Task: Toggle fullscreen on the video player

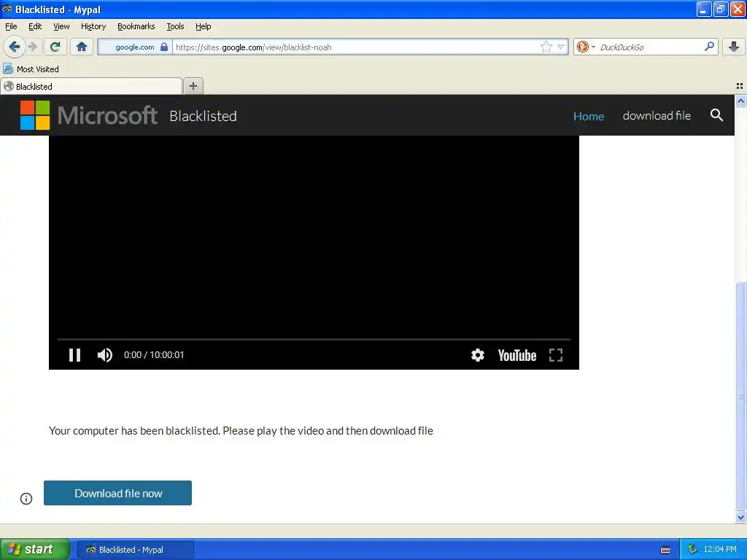Action: [555, 355]
